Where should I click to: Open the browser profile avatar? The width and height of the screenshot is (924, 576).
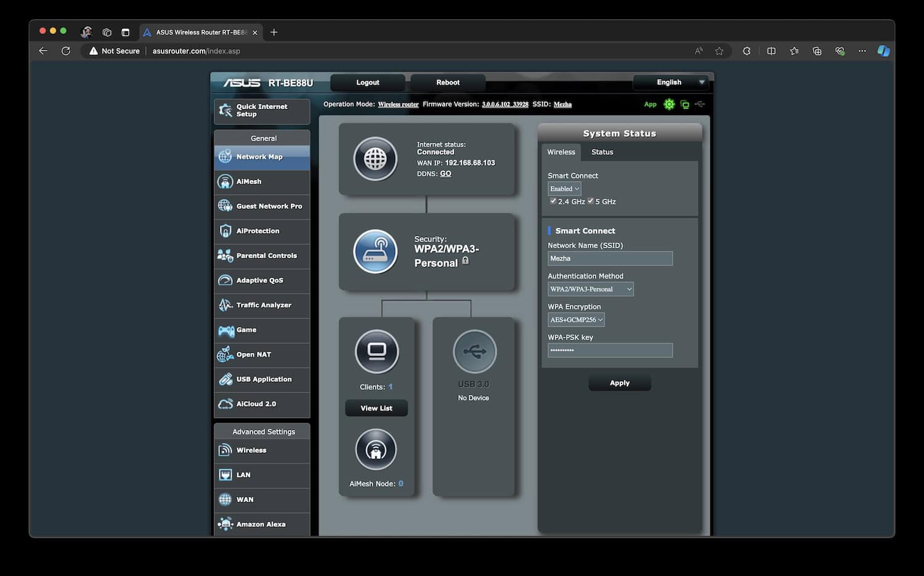click(x=86, y=32)
